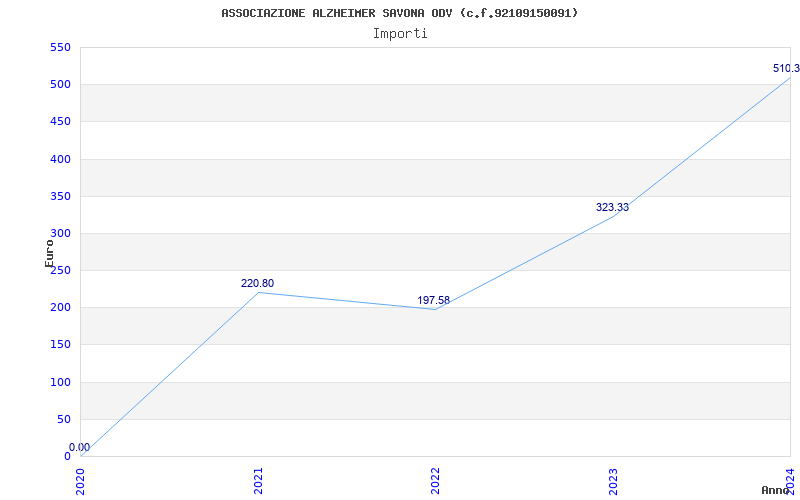Select the 220.80 data label
This screenshot has width=800, height=500.
point(257,283)
